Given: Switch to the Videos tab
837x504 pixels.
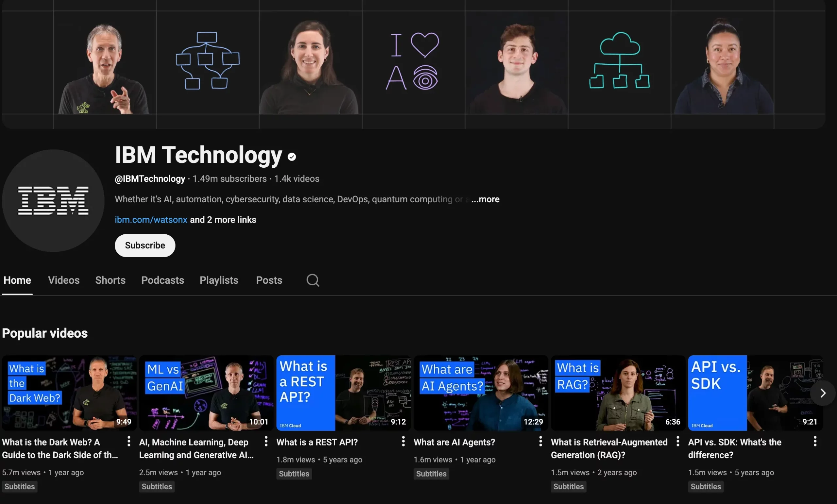Looking at the screenshot, I should [64, 280].
